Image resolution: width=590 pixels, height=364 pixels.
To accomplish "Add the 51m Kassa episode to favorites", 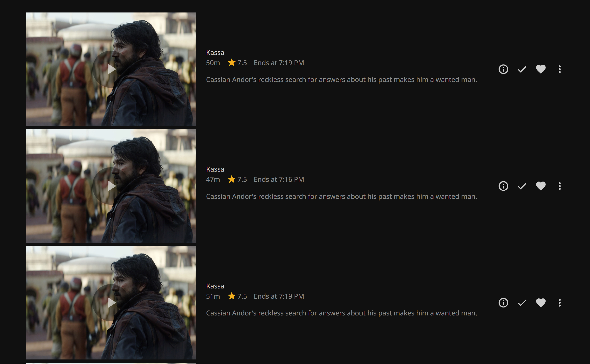I will [541, 303].
